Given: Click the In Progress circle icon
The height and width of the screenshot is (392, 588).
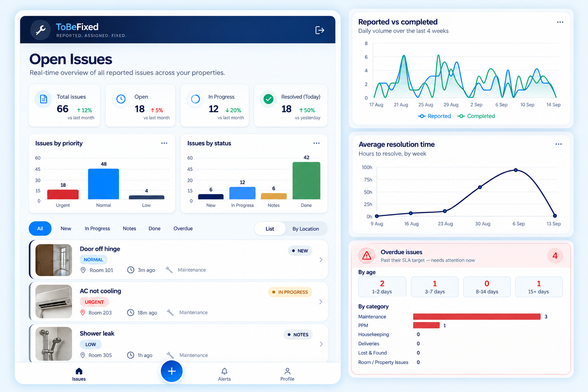Looking at the screenshot, I should [195, 99].
